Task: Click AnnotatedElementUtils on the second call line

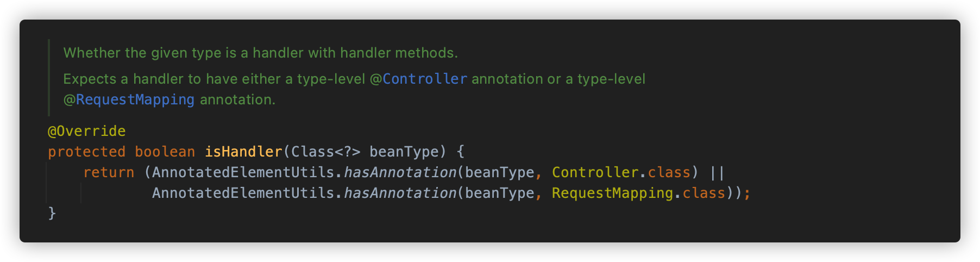Action: [243, 194]
